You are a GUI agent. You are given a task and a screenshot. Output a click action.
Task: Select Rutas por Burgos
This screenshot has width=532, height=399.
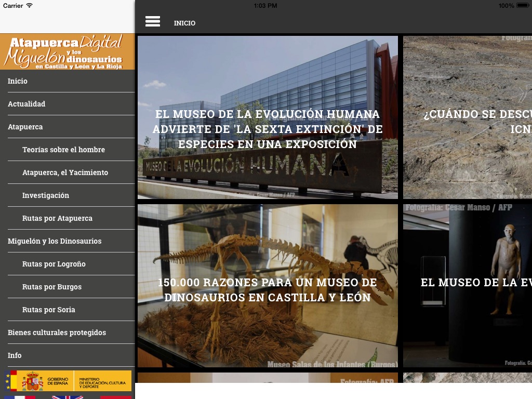click(71, 287)
